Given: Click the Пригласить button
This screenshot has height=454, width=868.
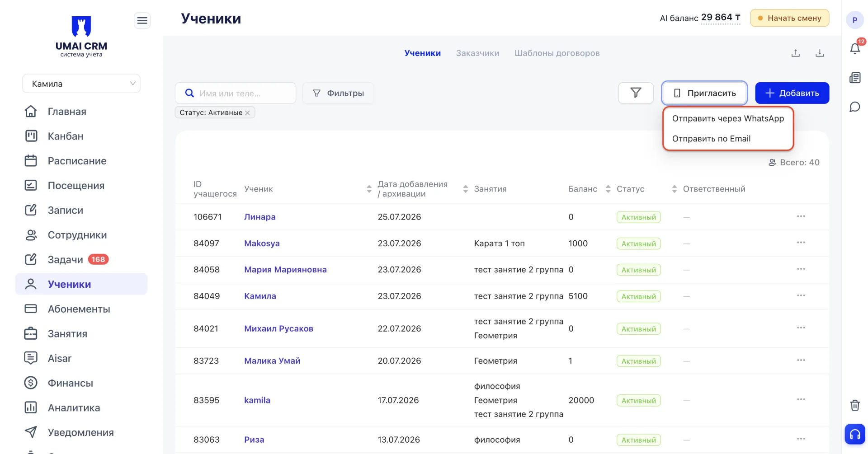Looking at the screenshot, I should click(x=704, y=93).
